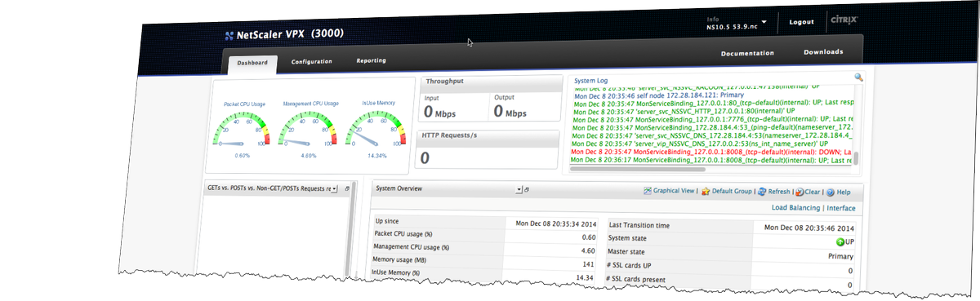The width and height of the screenshot is (980, 301).
Task: Open the System Overview selector dropdown
Action: coord(519,189)
